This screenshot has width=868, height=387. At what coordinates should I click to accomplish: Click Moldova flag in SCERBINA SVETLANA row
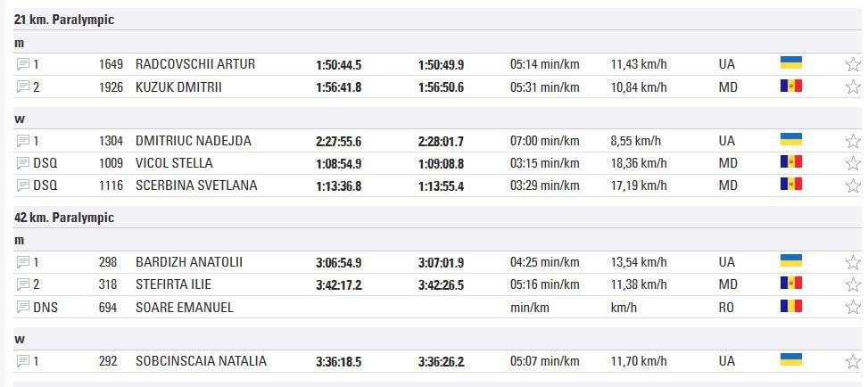(x=790, y=184)
